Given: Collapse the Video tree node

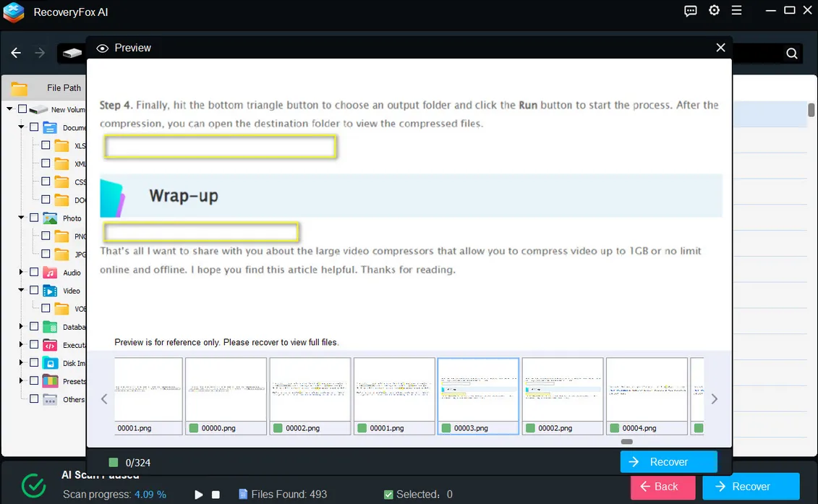Looking at the screenshot, I should click(22, 291).
